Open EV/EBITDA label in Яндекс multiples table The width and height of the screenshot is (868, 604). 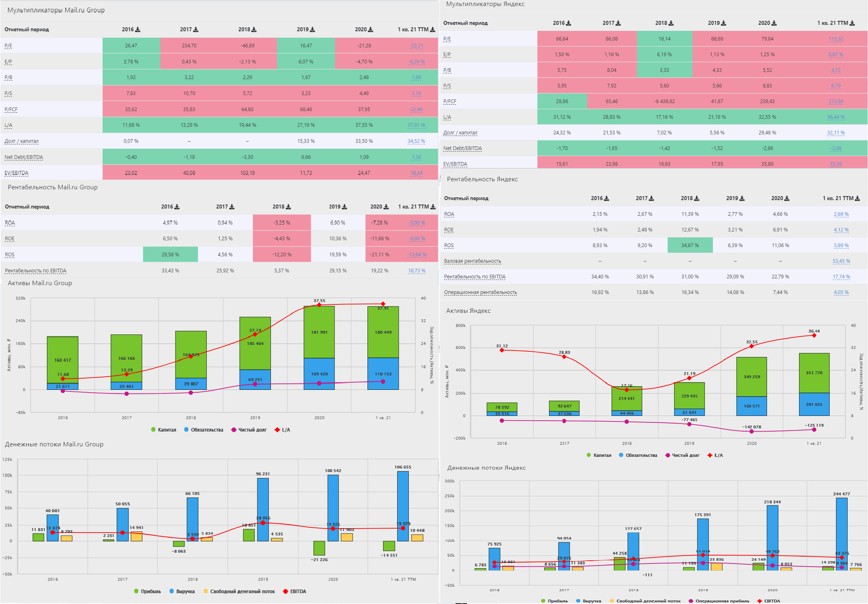point(455,164)
